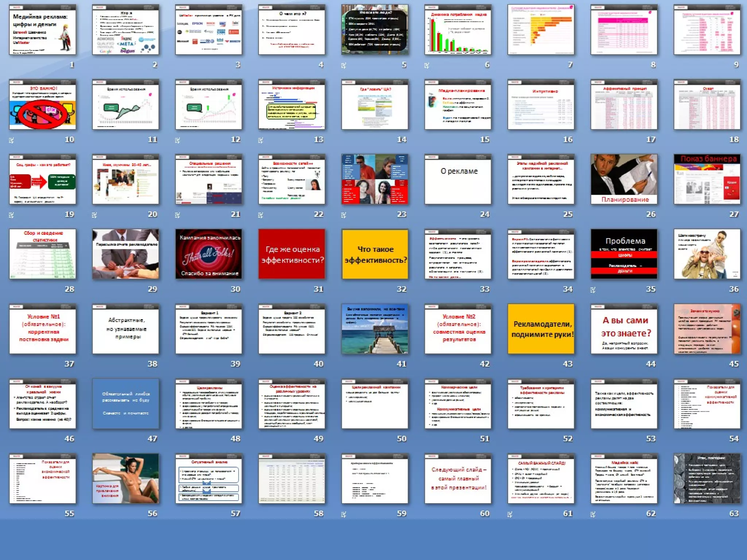
Task: Select the 'О рекламе' slide 24
Action: [458, 179]
